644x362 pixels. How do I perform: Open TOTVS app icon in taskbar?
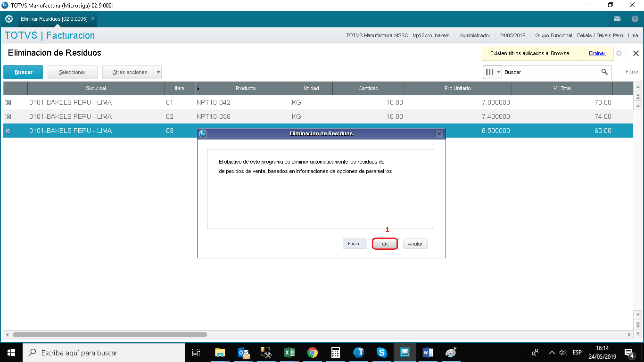tap(359, 353)
